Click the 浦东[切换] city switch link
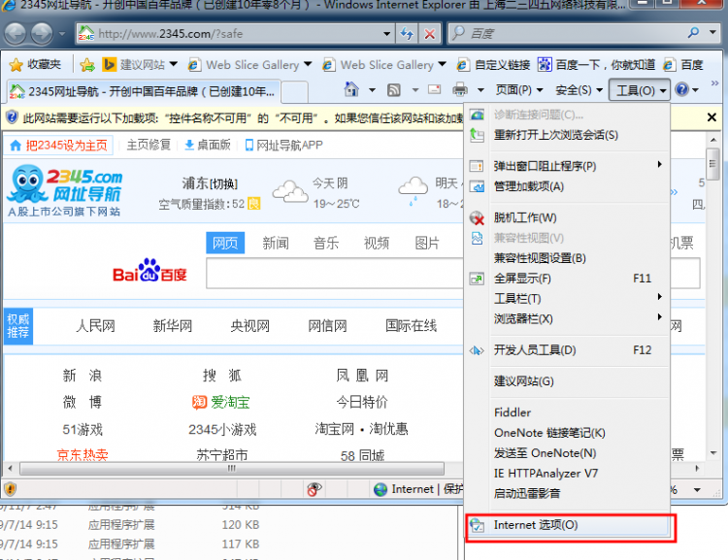Screen dimensions: 728x560 point(210,183)
